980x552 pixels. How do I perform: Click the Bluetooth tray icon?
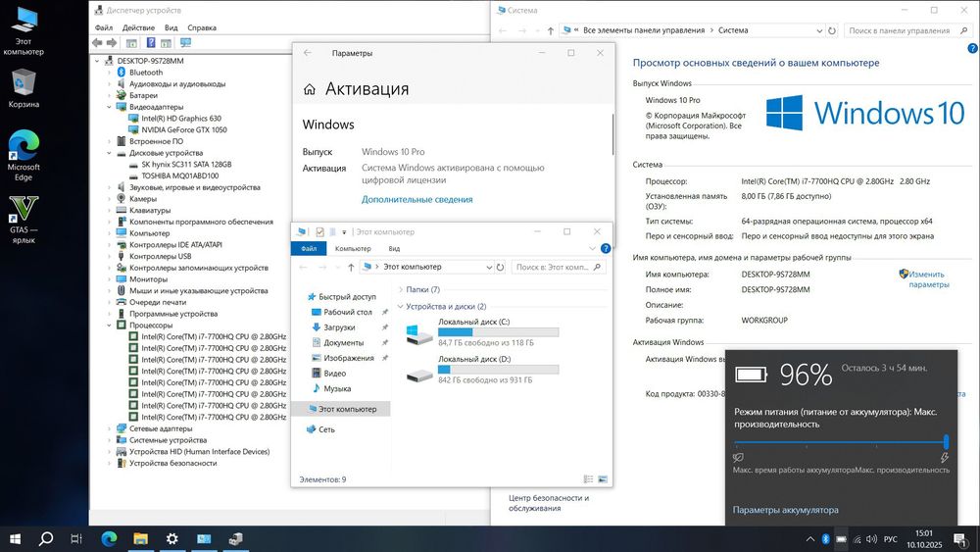(x=825, y=539)
